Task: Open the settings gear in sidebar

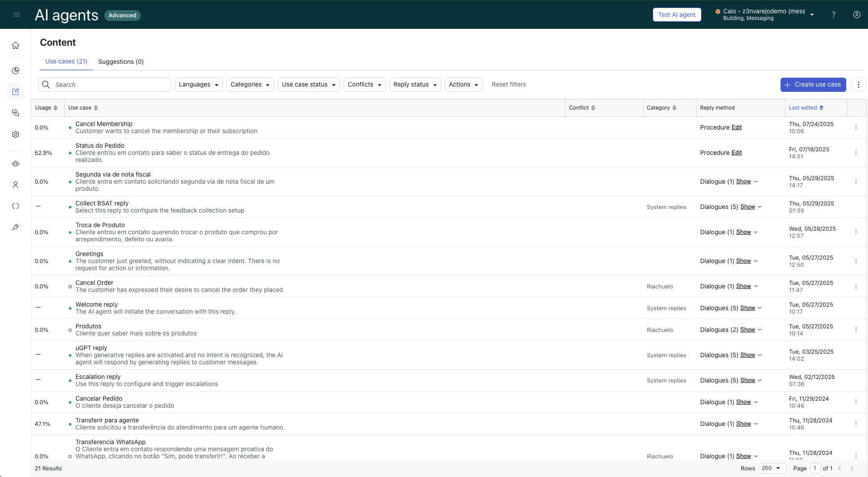Action: (16, 134)
